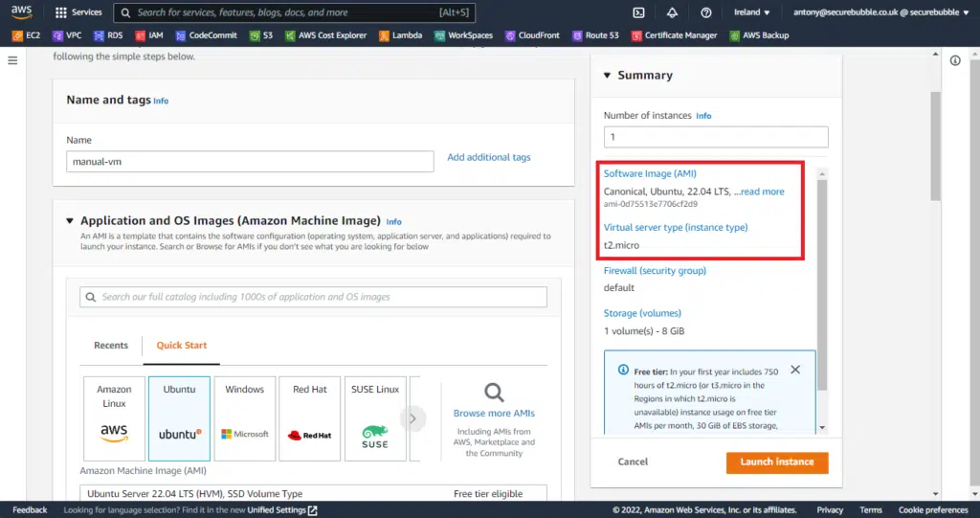Select the Windows AMI tile
This screenshot has width=980, height=518.
click(244, 418)
